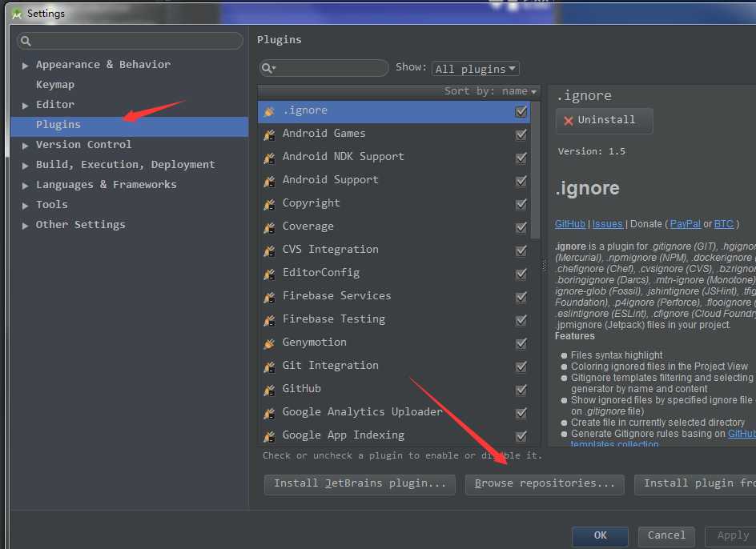Select the Git Integration plugin row
The image size is (756, 549).
(394, 366)
